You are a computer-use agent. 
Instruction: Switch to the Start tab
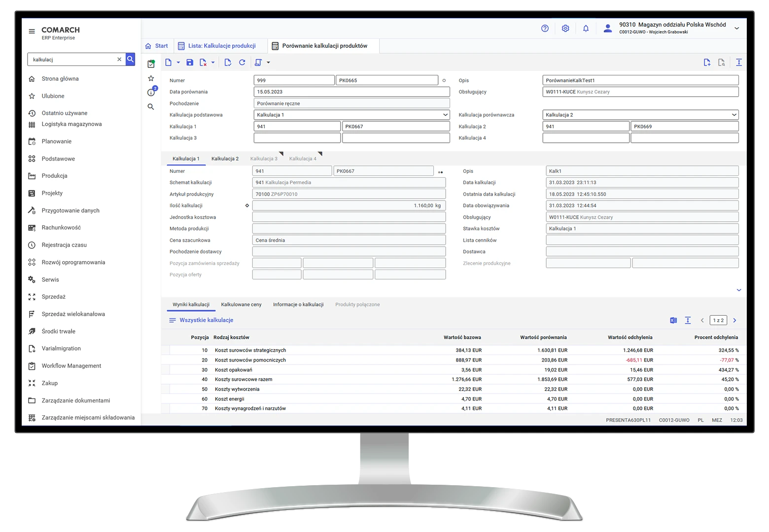coord(156,46)
